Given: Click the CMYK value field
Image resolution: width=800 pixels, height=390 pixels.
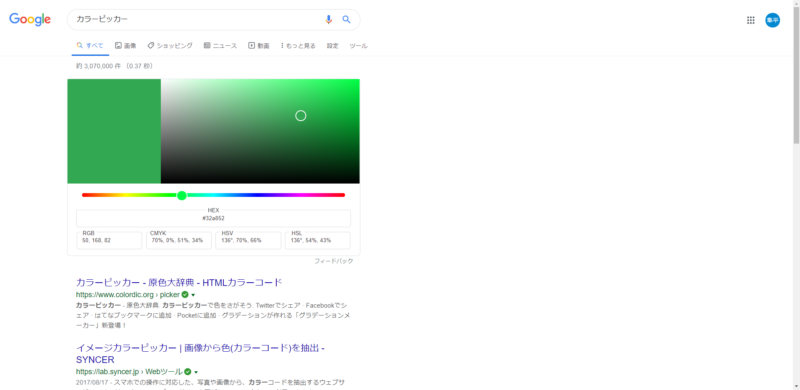Looking at the screenshot, I should tap(179, 240).
